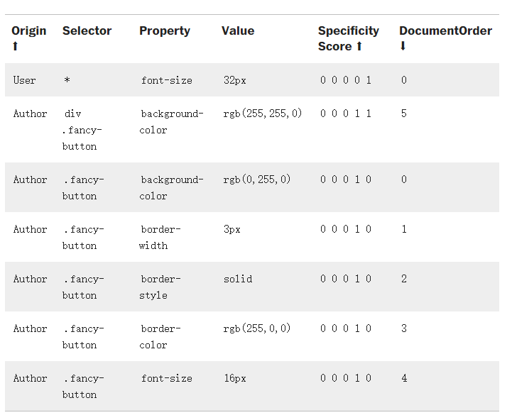Click the down arrow under DocumentOrder
This screenshot has width=512, height=420.
403,46
